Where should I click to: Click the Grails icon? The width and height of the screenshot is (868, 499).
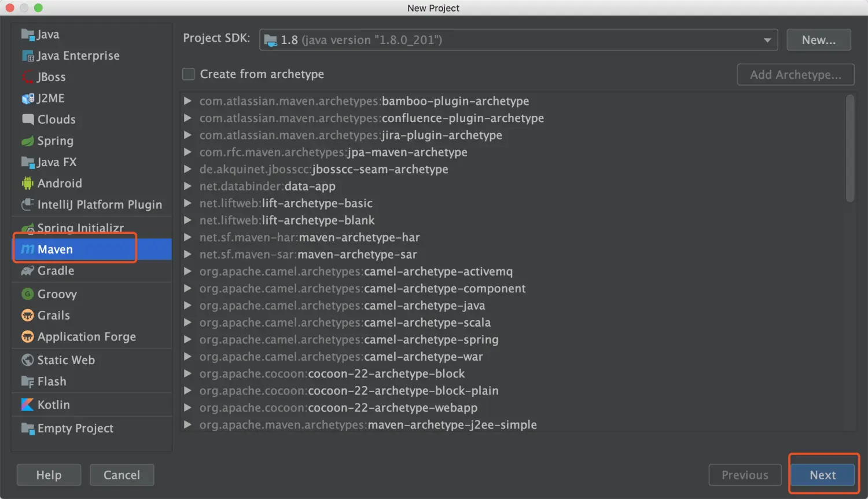(28, 315)
